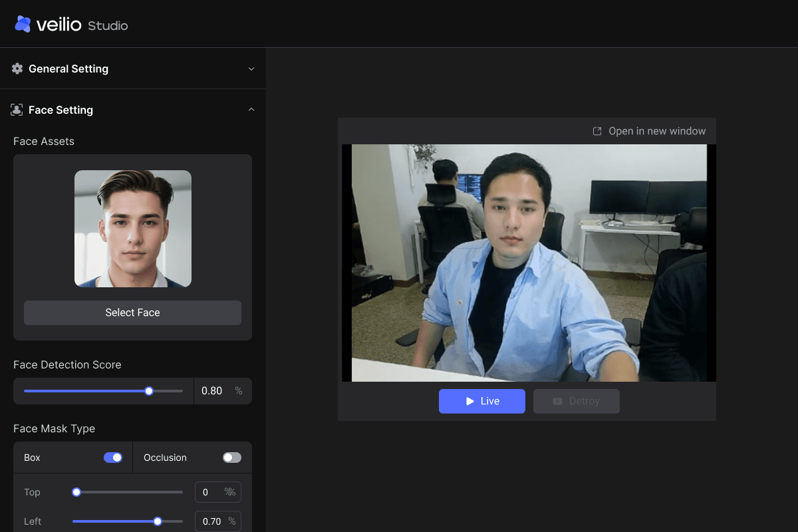Enable the Occlusion mask switch
The height and width of the screenshot is (532, 798).
(x=232, y=458)
